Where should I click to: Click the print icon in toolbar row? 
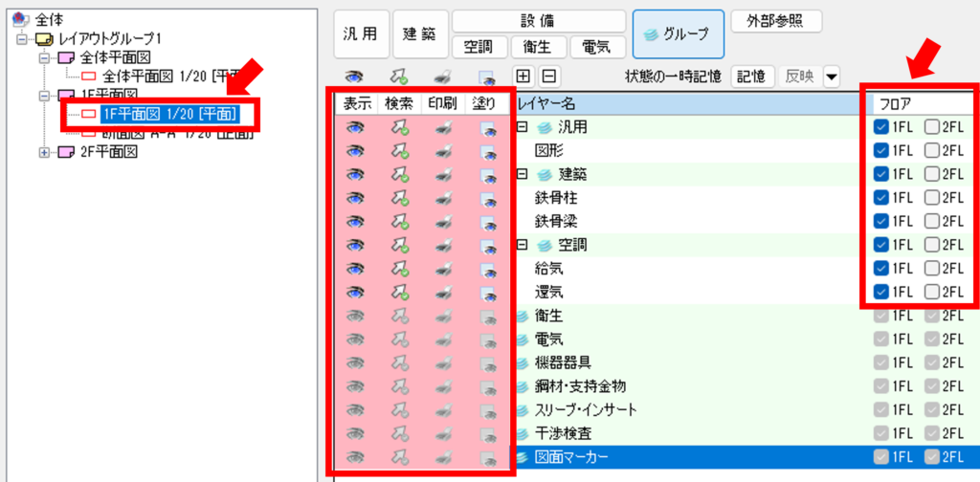[x=442, y=77]
